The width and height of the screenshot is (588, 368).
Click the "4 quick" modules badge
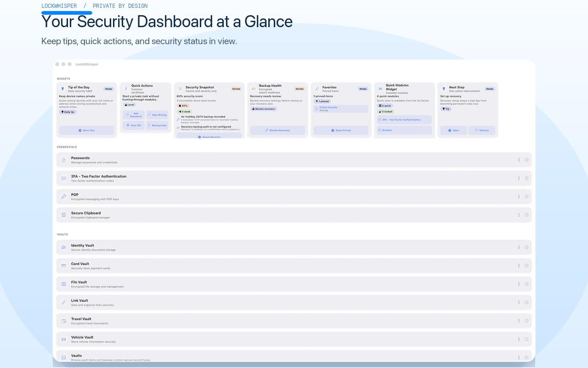(385, 106)
